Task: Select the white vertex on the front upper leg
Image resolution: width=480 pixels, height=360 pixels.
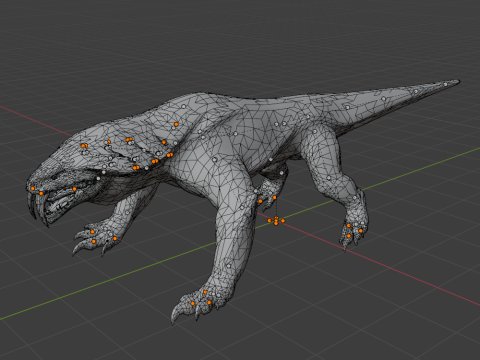Action: pos(215,160)
